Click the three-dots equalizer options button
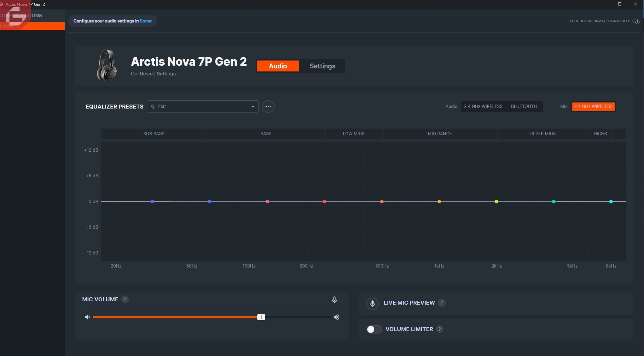The height and width of the screenshot is (356, 644). (x=268, y=107)
